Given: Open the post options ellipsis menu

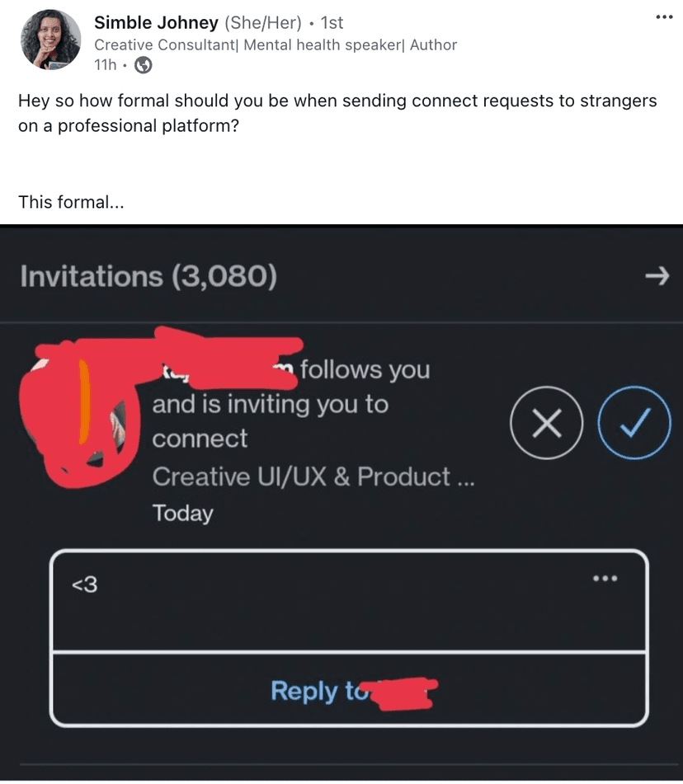Looking at the screenshot, I should (x=664, y=16).
